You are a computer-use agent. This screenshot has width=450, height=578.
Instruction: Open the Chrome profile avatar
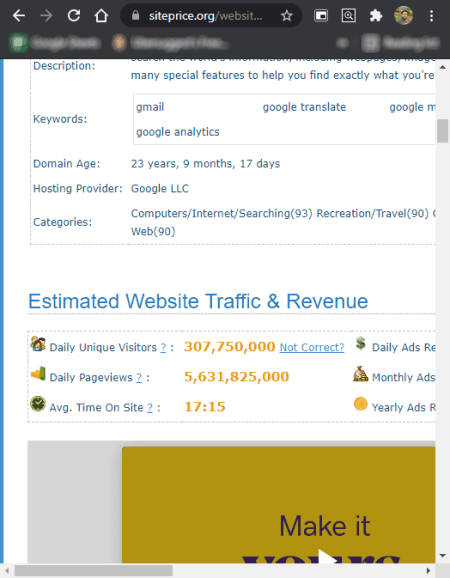tap(403, 15)
